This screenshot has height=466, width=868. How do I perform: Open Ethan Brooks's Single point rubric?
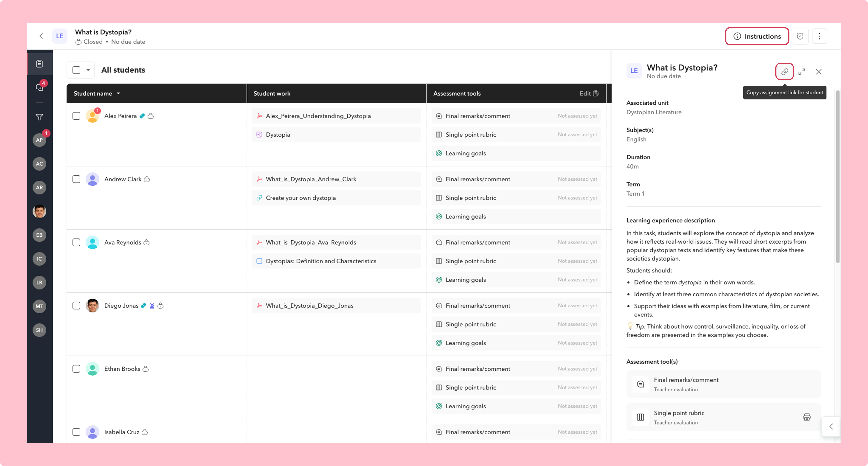516,387
